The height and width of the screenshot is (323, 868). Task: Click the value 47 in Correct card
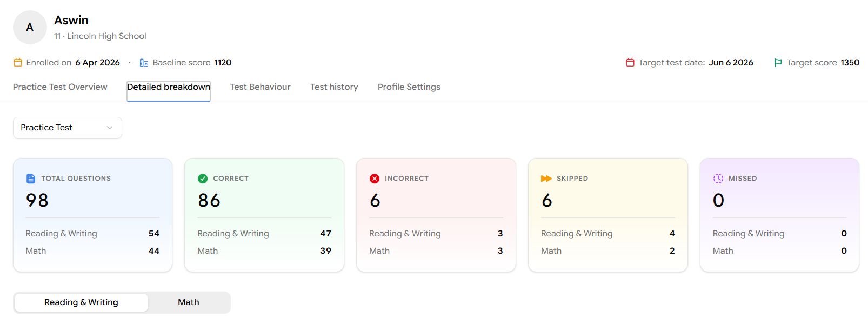pyautogui.click(x=326, y=234)
